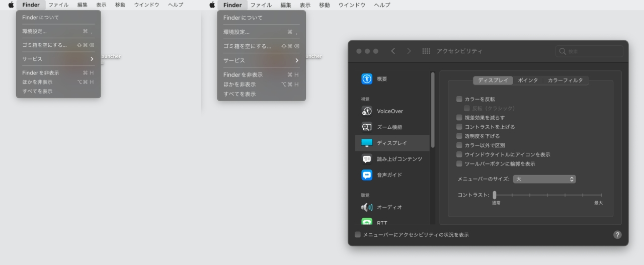This screenshot has height=265, width=644.
Task: Open 移動 menu in the left menu bar
Action: [x=120, y=5]
